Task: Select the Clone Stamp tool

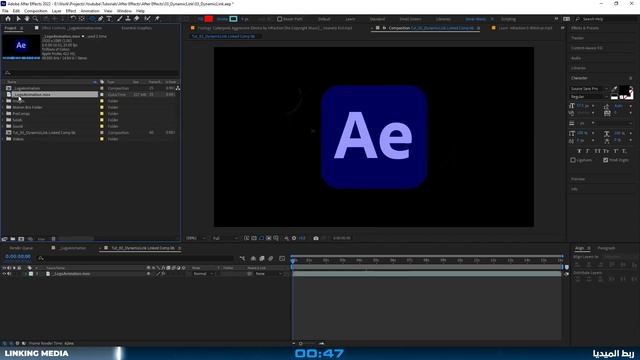Action: [x=128, y=19]
